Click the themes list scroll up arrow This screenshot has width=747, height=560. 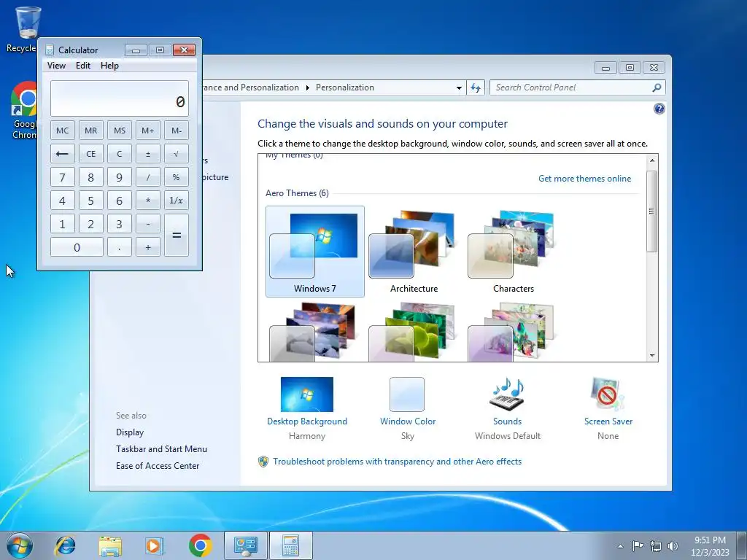652,160
